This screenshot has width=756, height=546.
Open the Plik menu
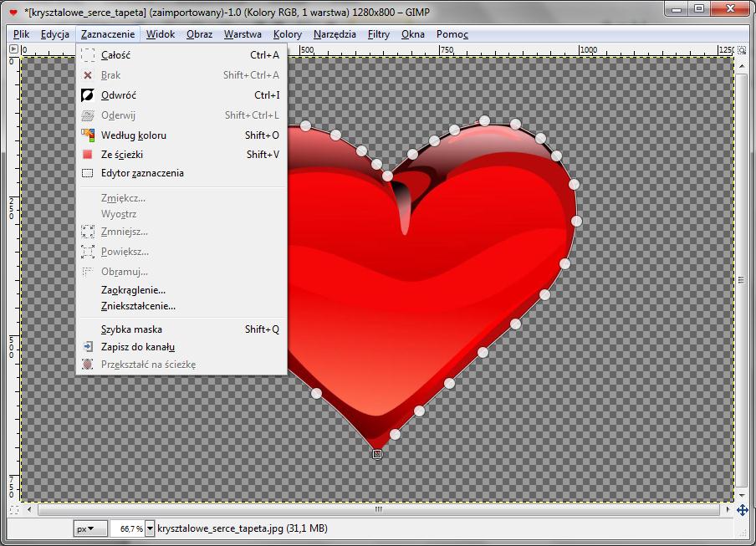21,34
